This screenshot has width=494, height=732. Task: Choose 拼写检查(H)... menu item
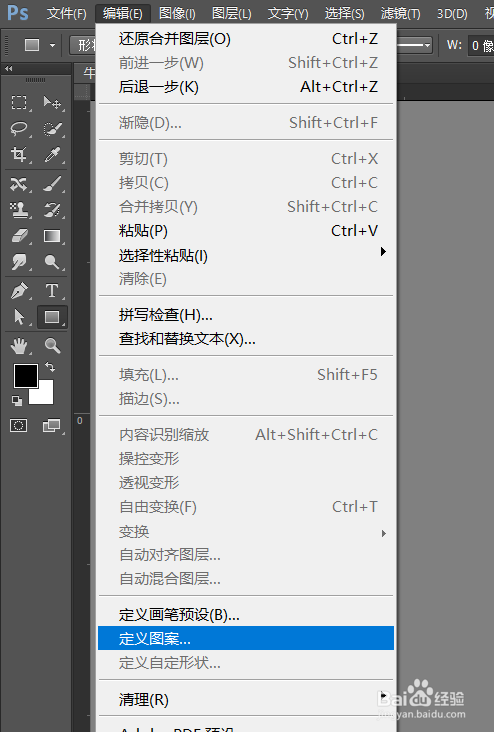point(246,315)
